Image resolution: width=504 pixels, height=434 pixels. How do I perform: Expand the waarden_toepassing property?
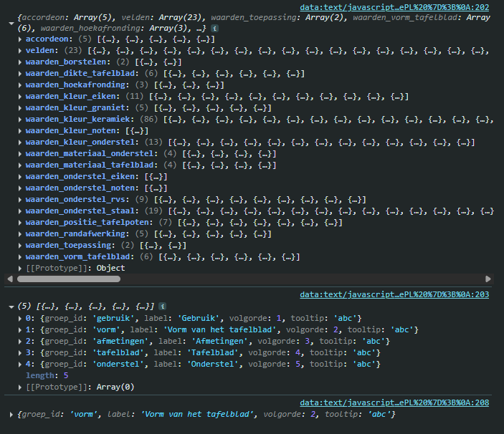point(20,246)
